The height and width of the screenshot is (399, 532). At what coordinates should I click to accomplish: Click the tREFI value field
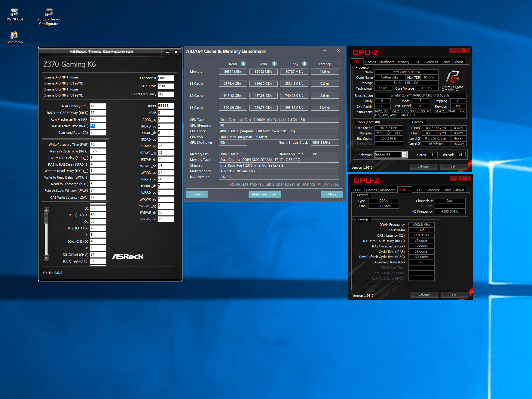pyautogui.click(x=166, y=106)
